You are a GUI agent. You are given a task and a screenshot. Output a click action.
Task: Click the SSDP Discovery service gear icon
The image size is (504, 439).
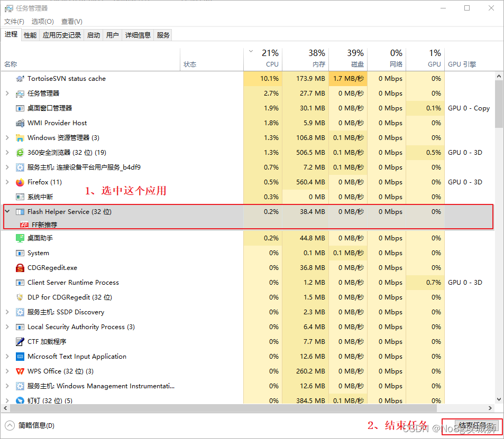click(20, 312)
